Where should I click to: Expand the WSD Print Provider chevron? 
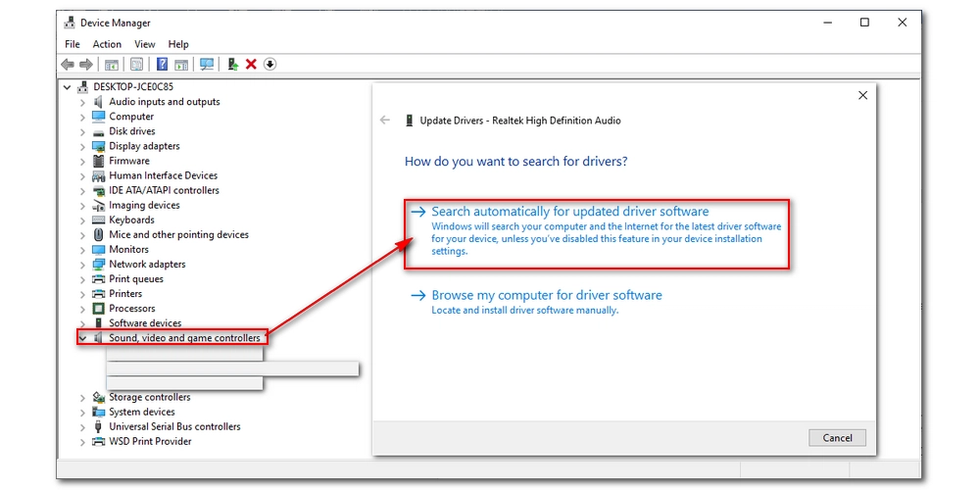tap(82, 441)
